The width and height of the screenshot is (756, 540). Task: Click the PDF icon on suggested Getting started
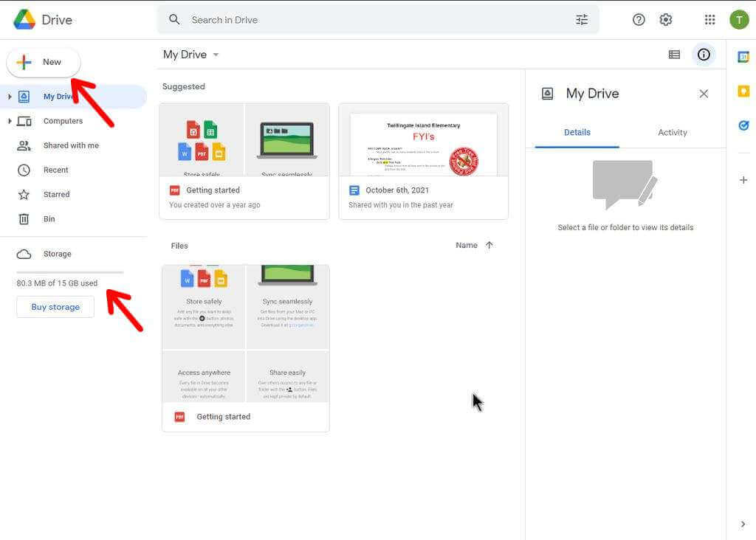[x=174, y=190]
